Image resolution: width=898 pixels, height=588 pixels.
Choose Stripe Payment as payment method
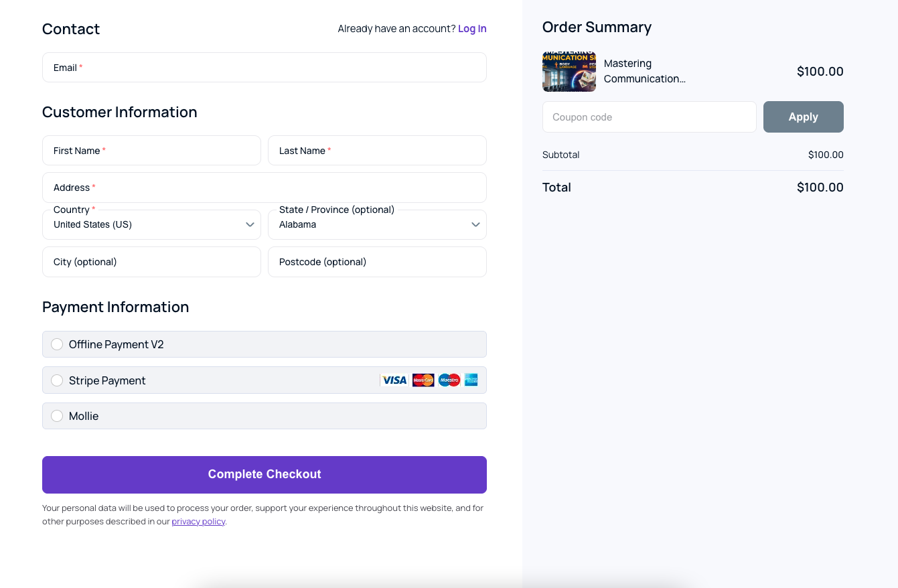tap(57, 380)
